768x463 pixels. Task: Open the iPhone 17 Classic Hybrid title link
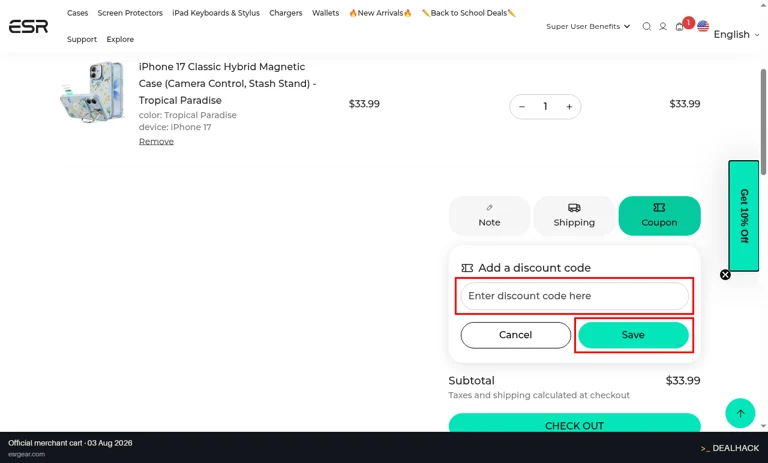pyautogui.click(x=227, y=84)
